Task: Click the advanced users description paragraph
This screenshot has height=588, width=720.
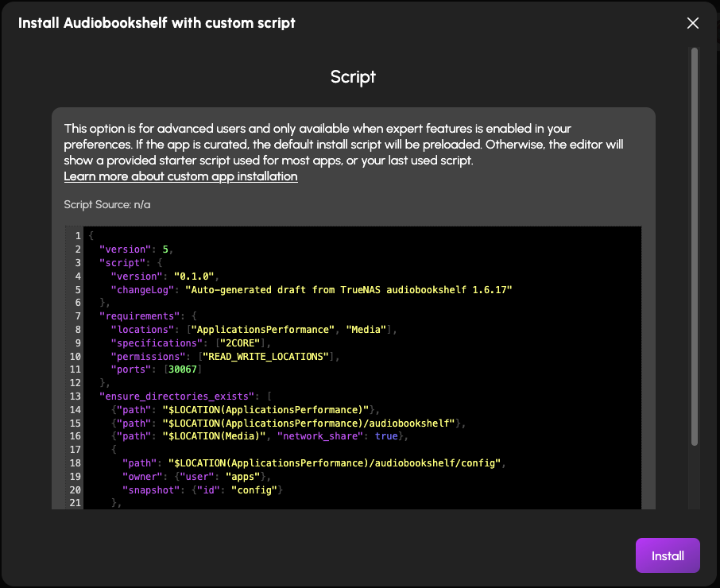Action: (343, 144)
